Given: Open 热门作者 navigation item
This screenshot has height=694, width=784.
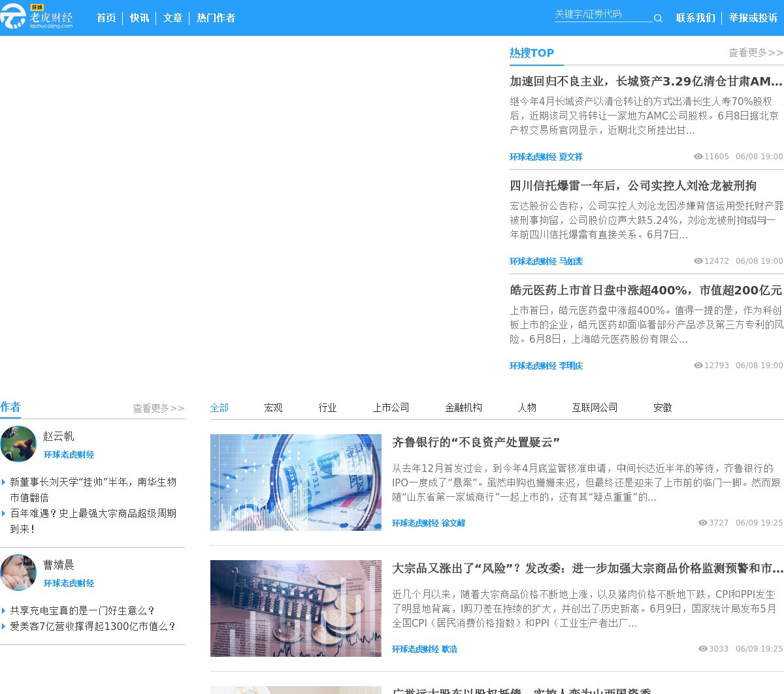Looking at the screenshot, I should 216,18.
